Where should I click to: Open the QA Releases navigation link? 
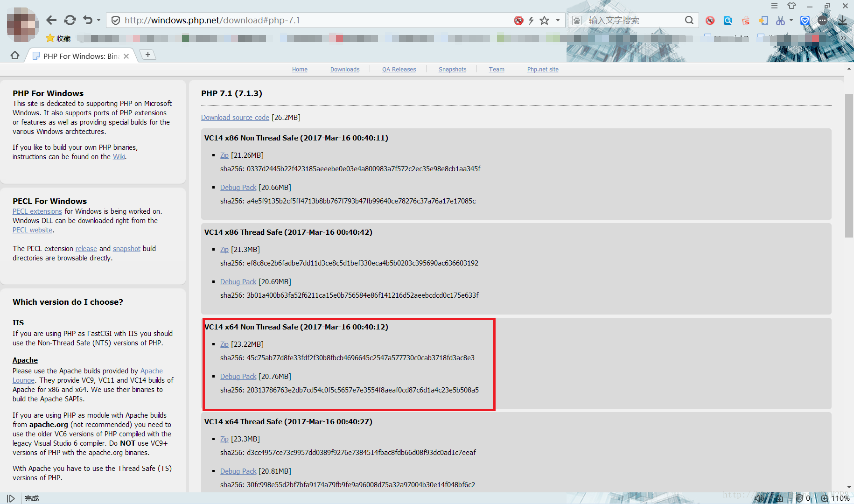pos(399,70)
